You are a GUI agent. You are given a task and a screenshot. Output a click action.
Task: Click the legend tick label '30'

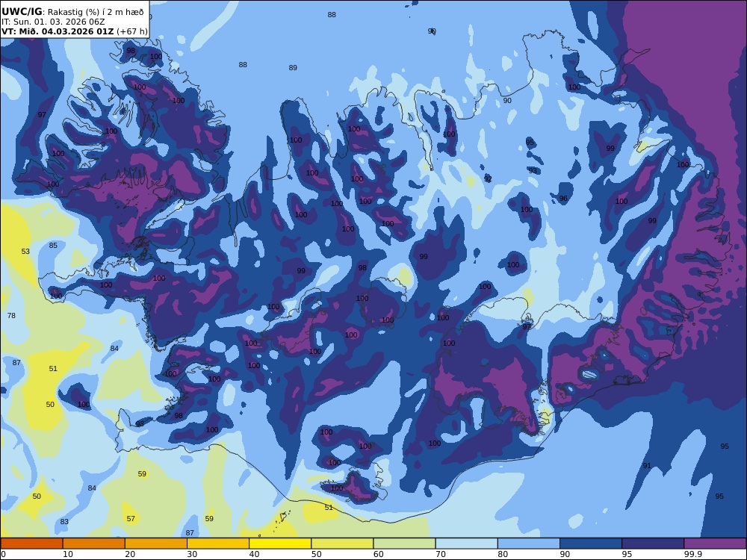coord(192,554)
